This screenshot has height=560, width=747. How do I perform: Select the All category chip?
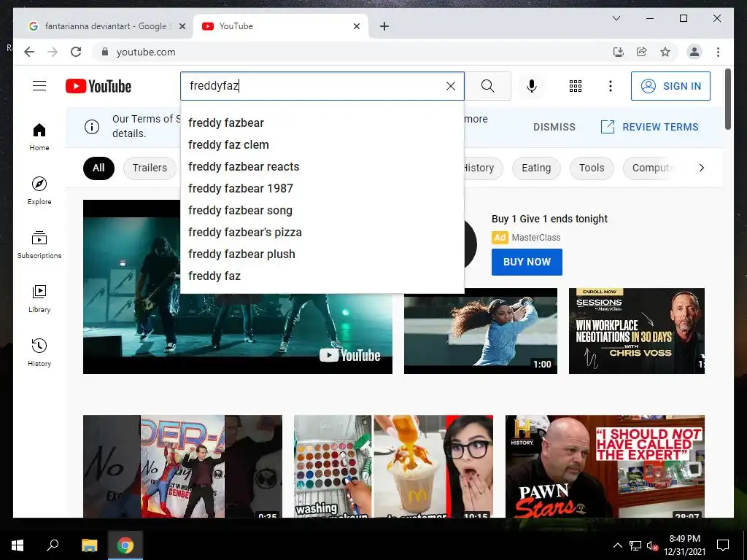pos(98,168)
